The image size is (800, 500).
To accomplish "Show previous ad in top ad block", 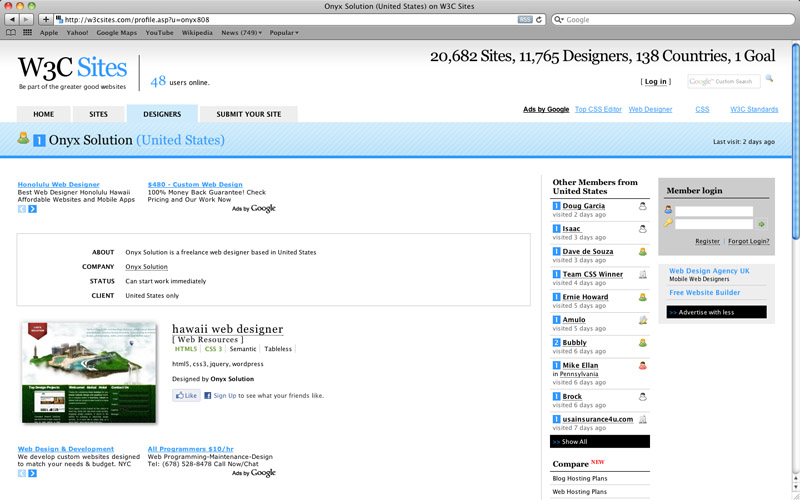I will coord(22,209).
